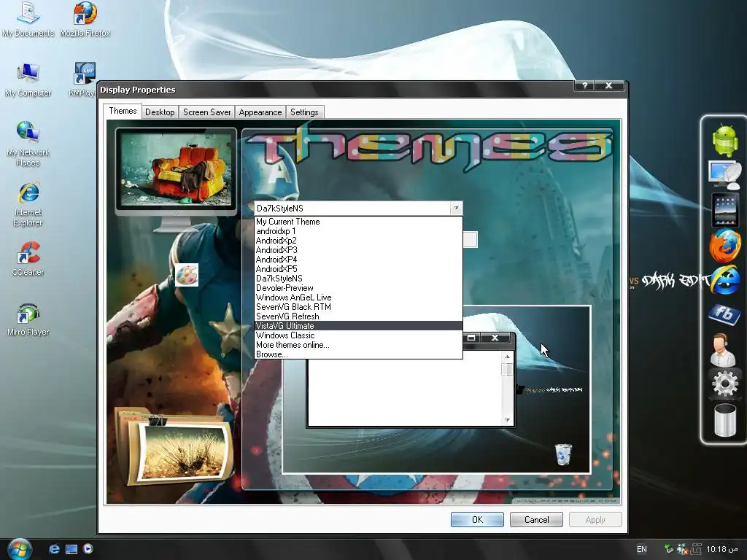The image size is (747, 560).
Task: Open the Appearance tab
Action: click(260, 112)
